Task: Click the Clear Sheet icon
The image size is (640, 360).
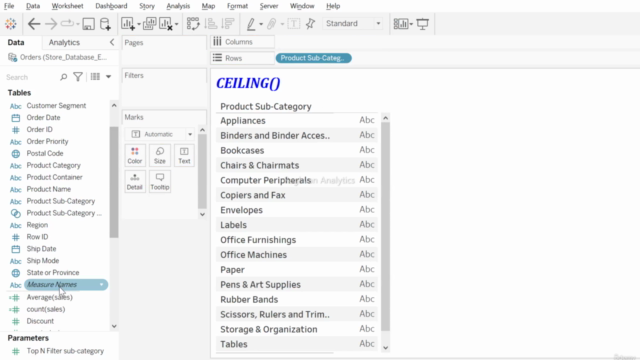Action: tap(166, 24)
